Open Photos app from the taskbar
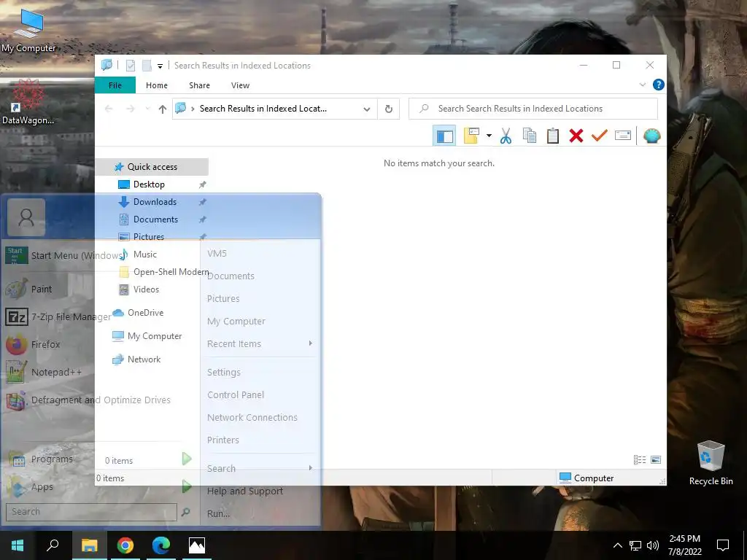This screenshot has width=747, height=560. (x=197, y=545)
